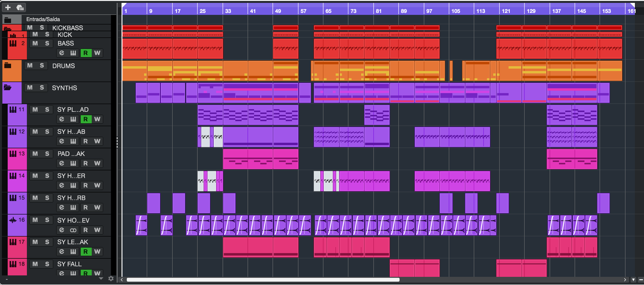Expand the DRUMS folder track
The height and width of the screenshot is (285, 644).
[x=7, y=65]
